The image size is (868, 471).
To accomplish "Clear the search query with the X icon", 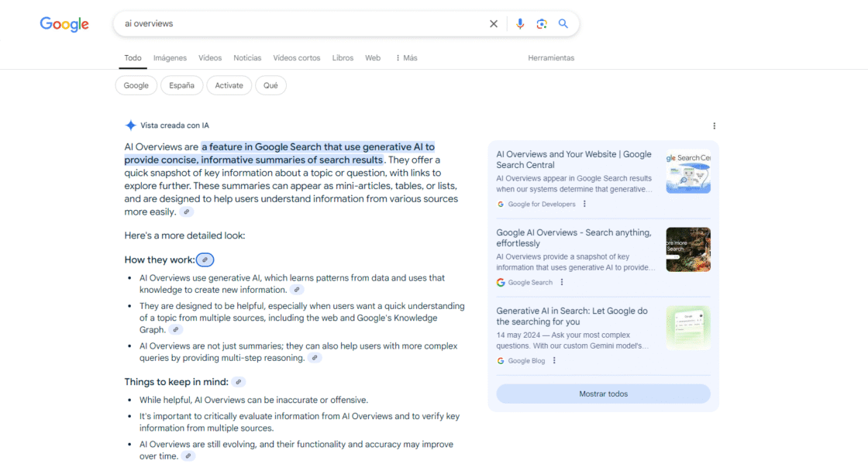I will tap(494, 23).
